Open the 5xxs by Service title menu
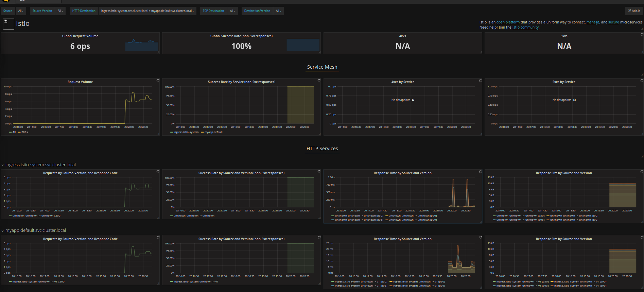 [564, 82]
